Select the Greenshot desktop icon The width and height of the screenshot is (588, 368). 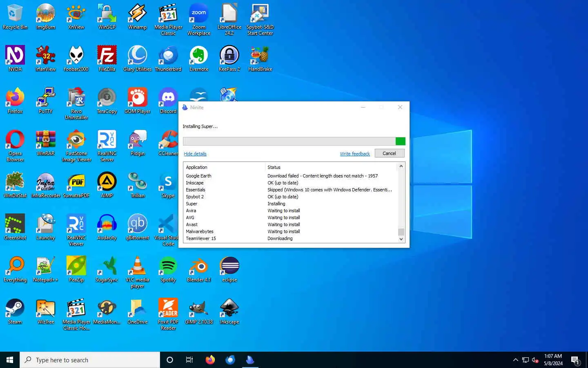pos(15,227)
